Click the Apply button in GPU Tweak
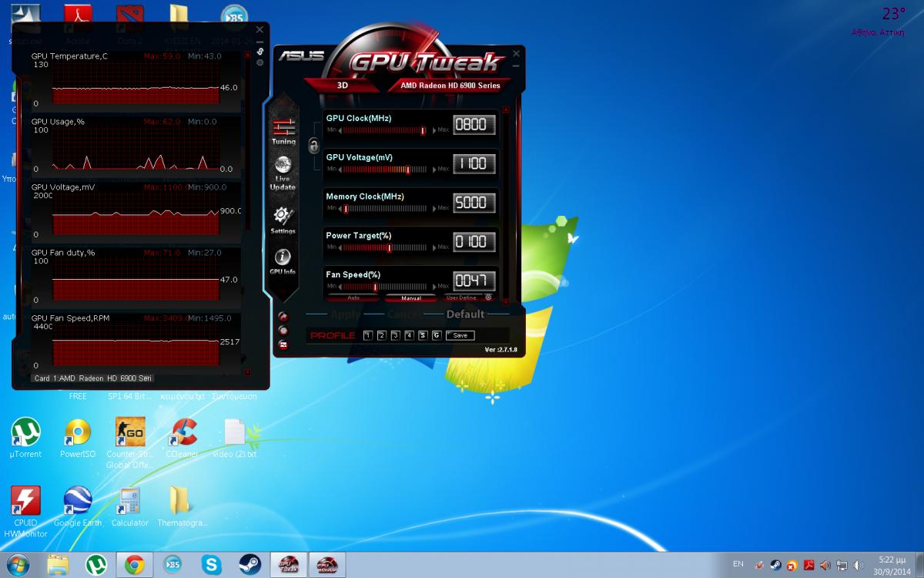The image size is (924, 578). pos(346,314)
